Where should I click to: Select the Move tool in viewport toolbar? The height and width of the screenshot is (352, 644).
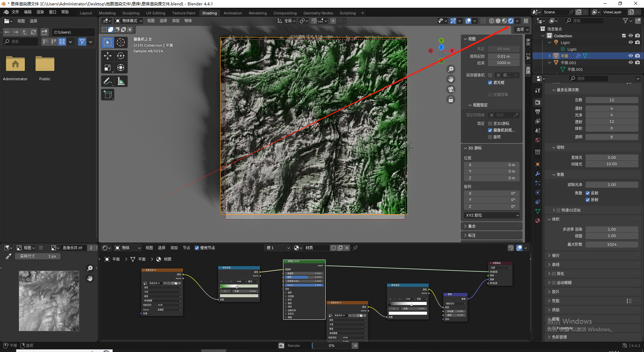[108, 56]
